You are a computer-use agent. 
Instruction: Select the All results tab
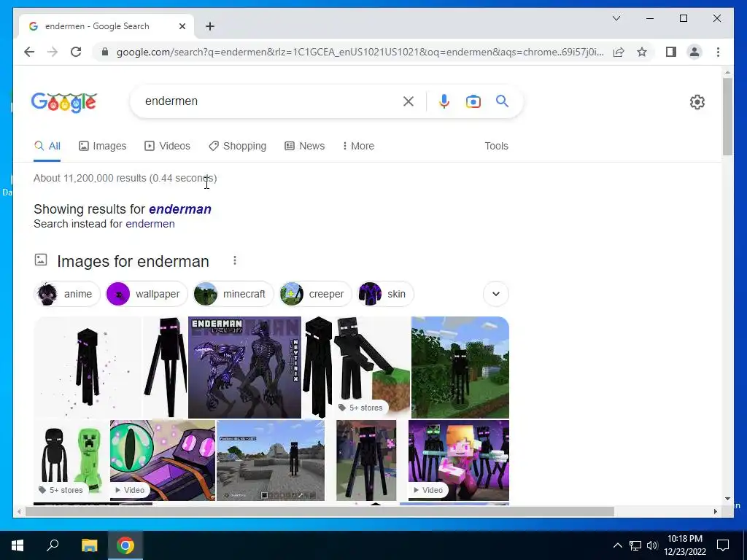47,146
